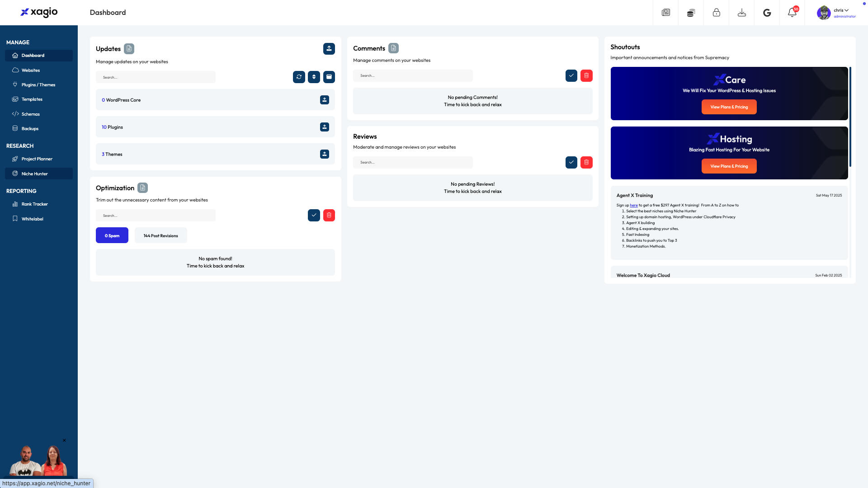Click the 'administrator' role label
The image size is (868, 488).
click(844, 16)
